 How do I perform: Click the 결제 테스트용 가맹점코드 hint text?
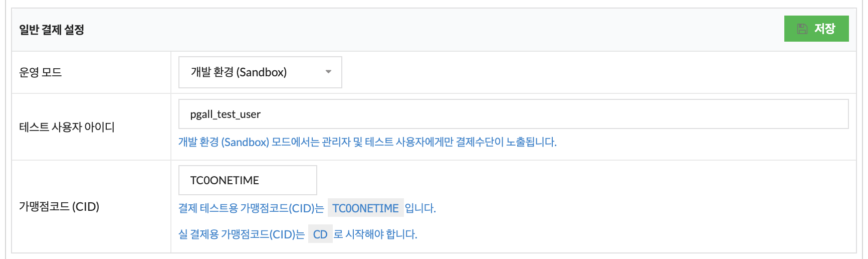coord(251,208)
